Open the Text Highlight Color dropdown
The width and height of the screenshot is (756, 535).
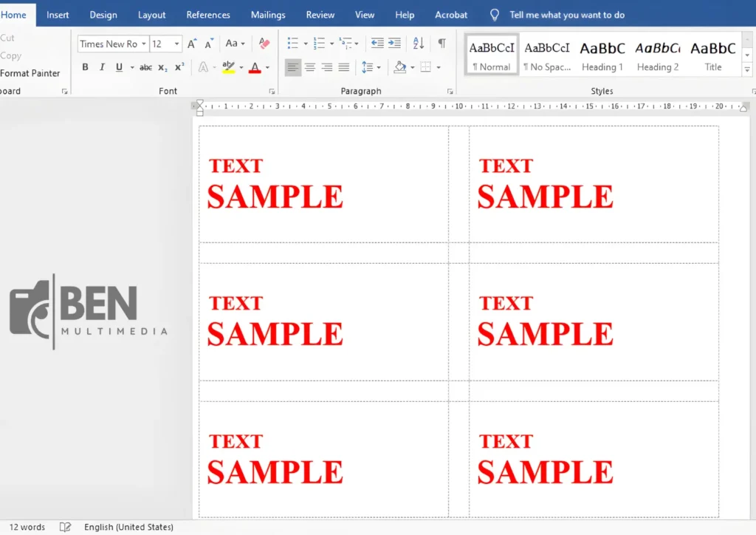[x=241, y=68]
